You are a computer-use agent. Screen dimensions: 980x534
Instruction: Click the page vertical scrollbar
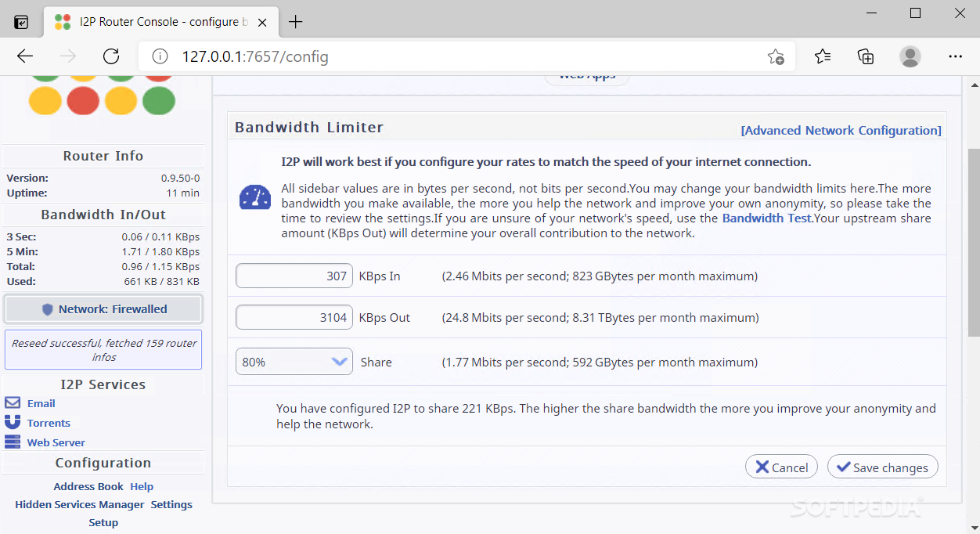(x=972, y=243)
